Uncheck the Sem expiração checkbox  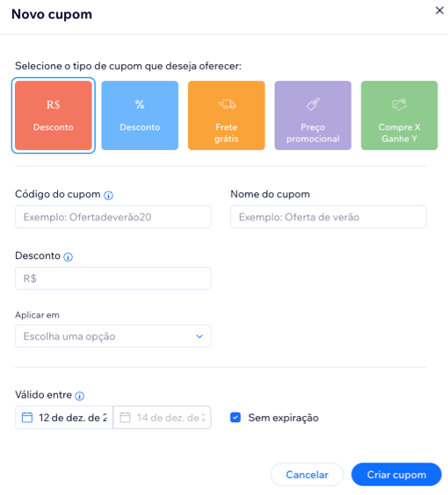235,418
